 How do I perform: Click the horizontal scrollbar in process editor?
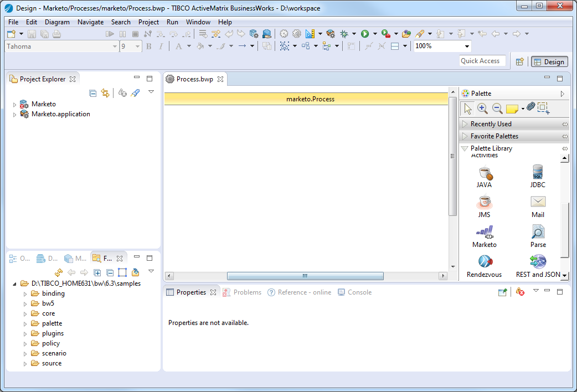(305, 276)
